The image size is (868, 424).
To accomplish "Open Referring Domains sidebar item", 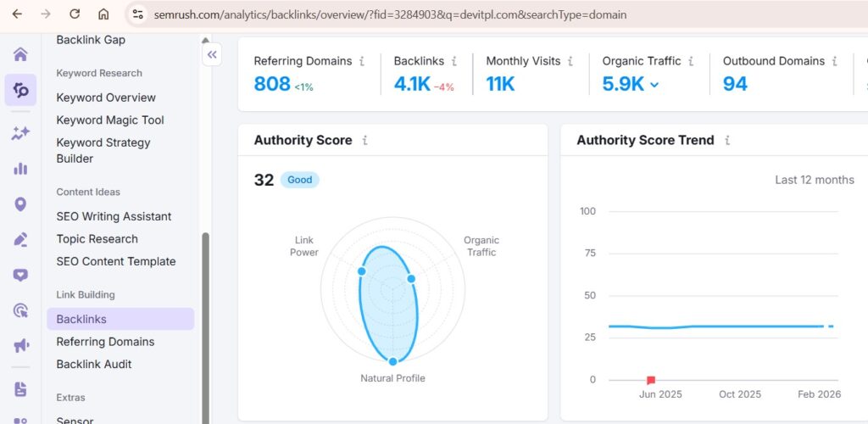I will click(x=105, y=342).
